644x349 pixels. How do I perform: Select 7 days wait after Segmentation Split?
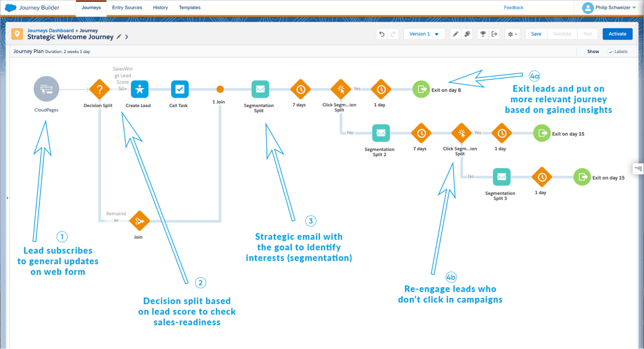300,89
